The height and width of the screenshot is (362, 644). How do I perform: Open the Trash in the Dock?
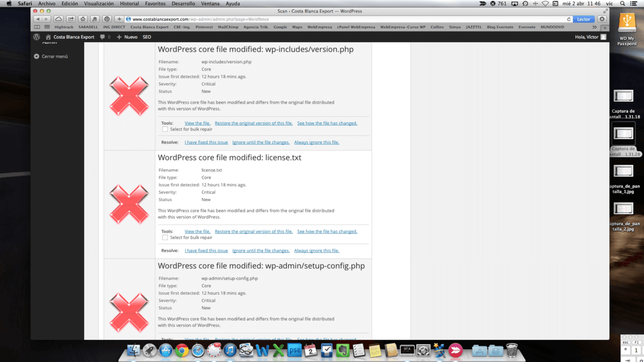[512, 350]
